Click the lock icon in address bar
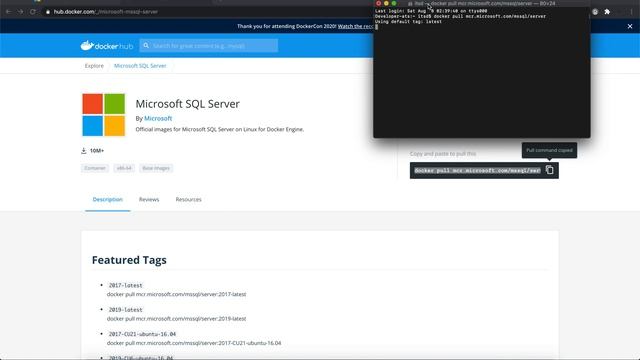 tap(48, 12)
